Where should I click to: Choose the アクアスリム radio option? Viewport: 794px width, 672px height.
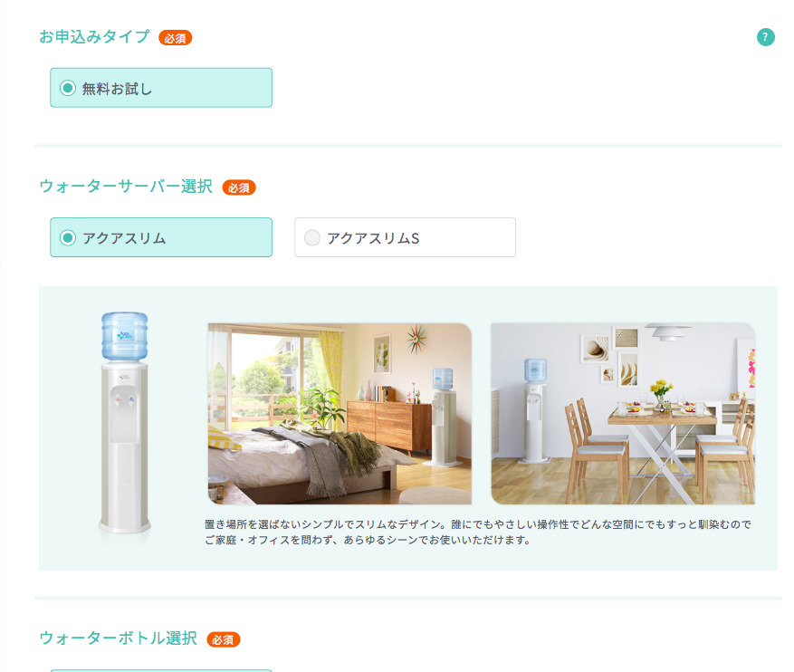[x=68, y=237]
